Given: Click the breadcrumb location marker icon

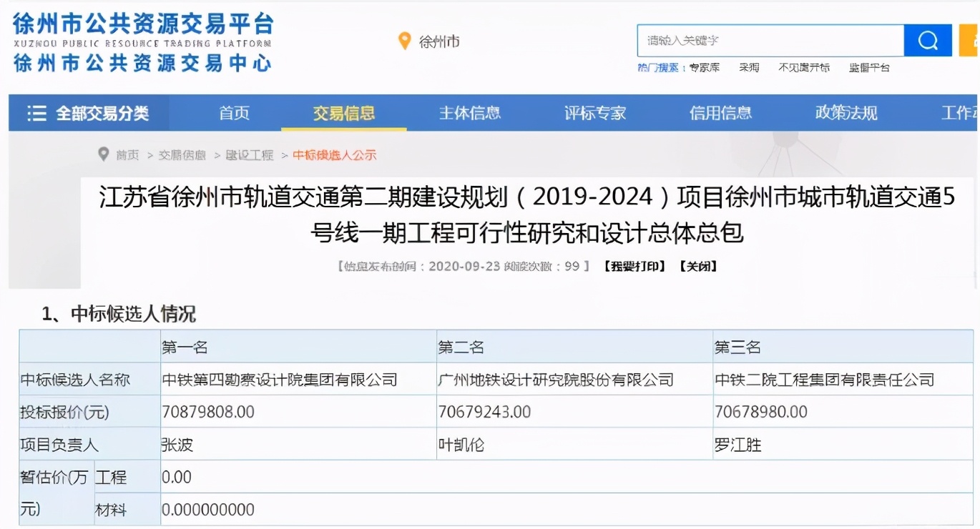Looking at the screenshot, I should pos(104,154).
